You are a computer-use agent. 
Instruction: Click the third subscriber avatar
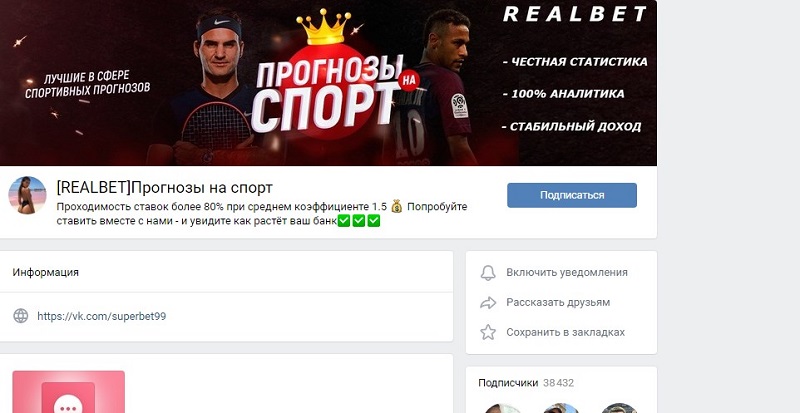point(619,408)
